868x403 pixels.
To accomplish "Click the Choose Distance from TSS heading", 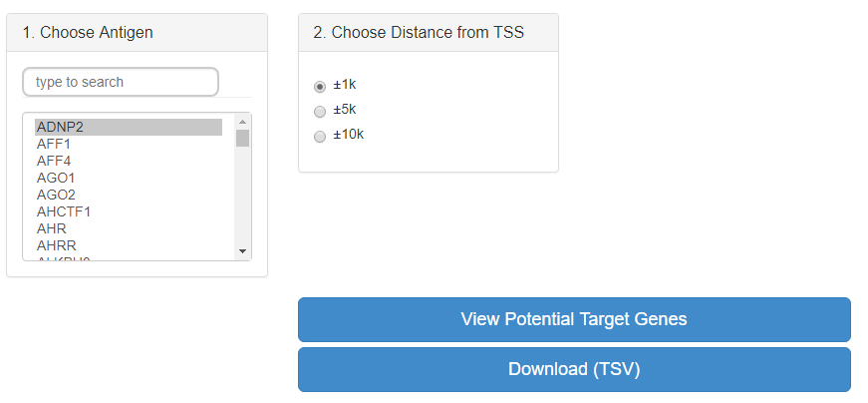I will [419, 33].
